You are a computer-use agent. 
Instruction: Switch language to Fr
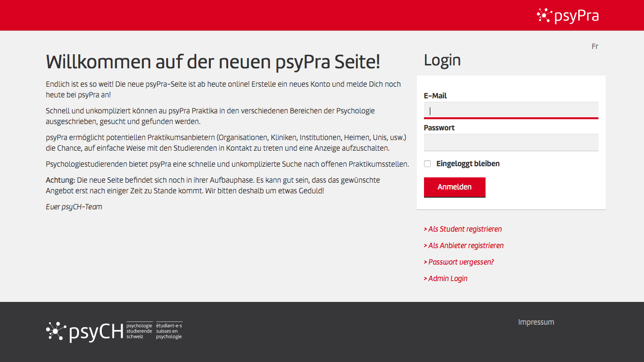[x=595, y=47]
